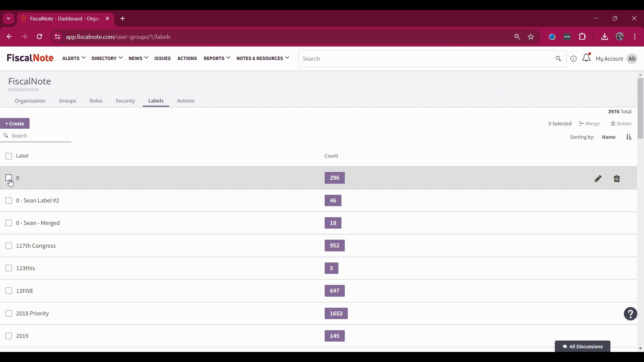
Task: Expand the ALERTS menu
Action: coord(74,58)
